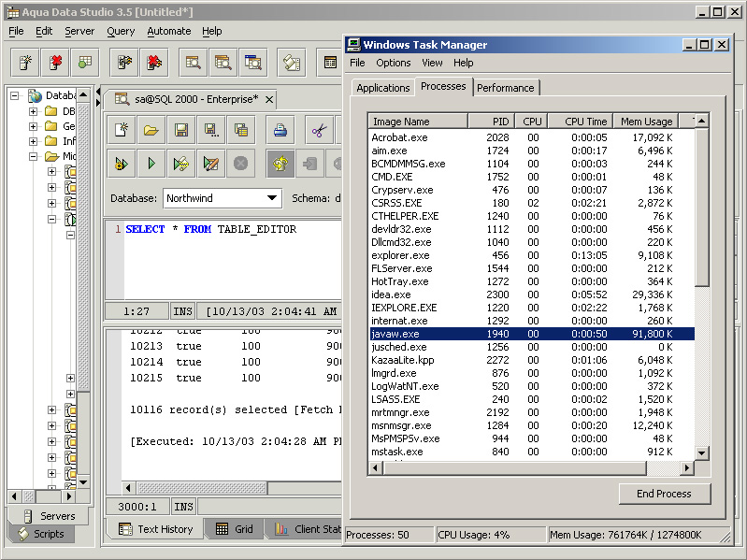Click the Execute (green play) query button
Screen dimensions: 747x560
pyautogui.click(x=151, y=164)
